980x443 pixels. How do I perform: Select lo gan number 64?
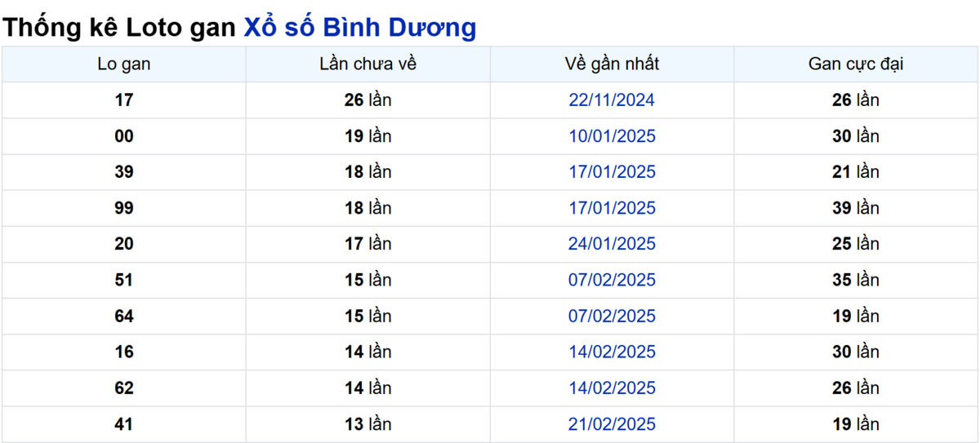pyautogui.click(x=123, y=316)
